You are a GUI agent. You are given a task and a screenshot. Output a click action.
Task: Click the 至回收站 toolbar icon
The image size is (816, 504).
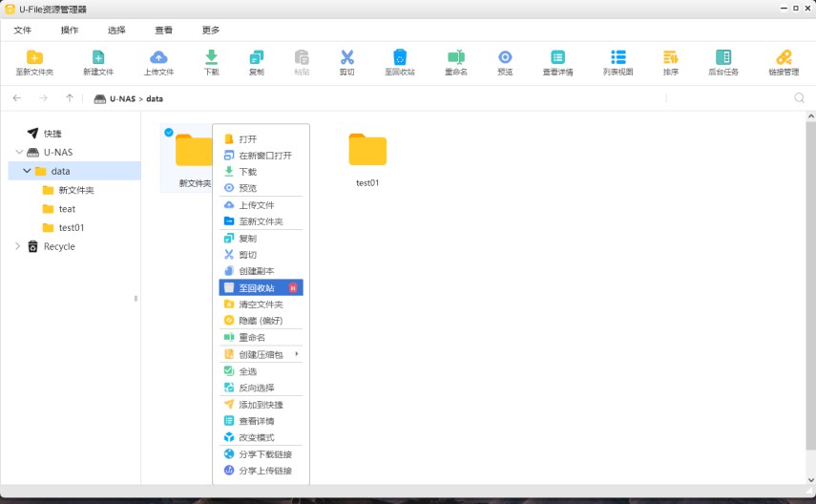point(400,58)
